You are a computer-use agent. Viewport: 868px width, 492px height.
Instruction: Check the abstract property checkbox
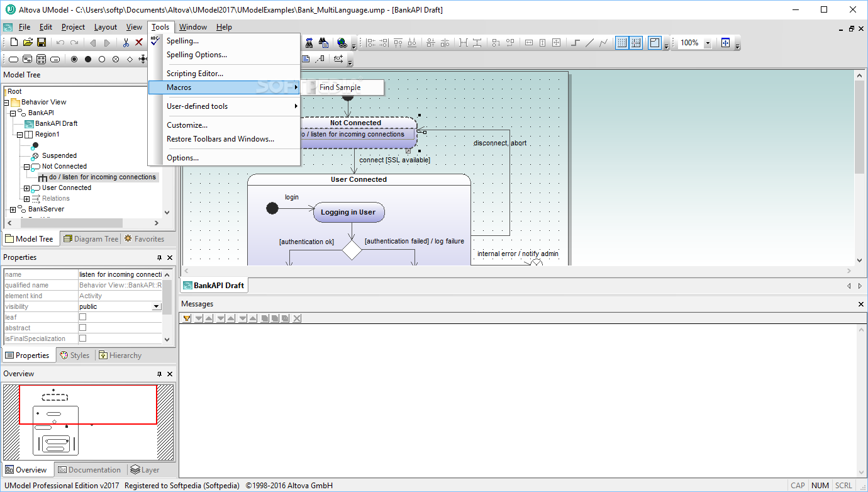(x=82, y=328)
